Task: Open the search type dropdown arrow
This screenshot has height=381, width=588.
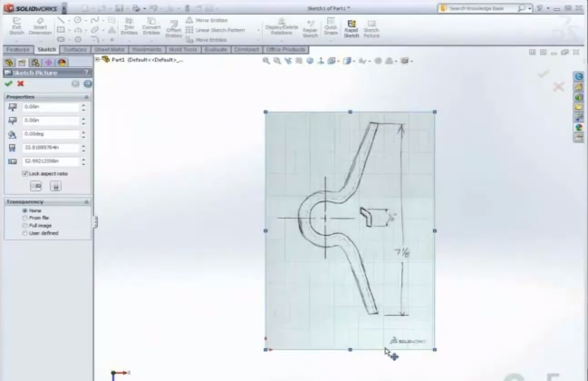Action: point(530,8)
